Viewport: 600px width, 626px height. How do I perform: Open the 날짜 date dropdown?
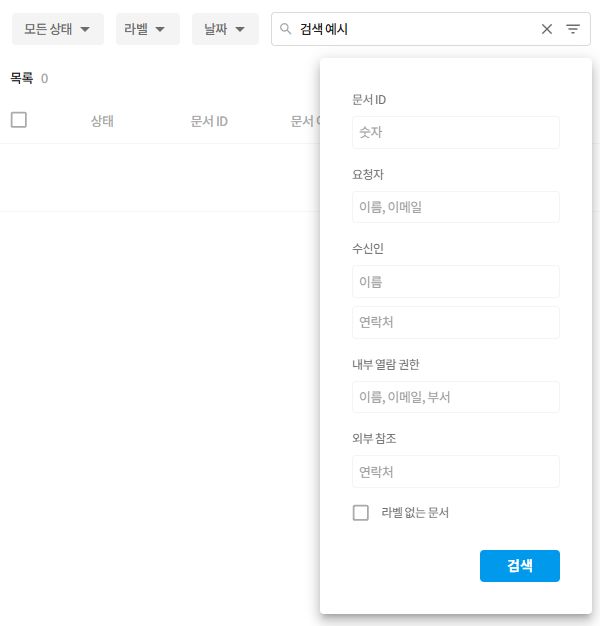click(225, 29)
